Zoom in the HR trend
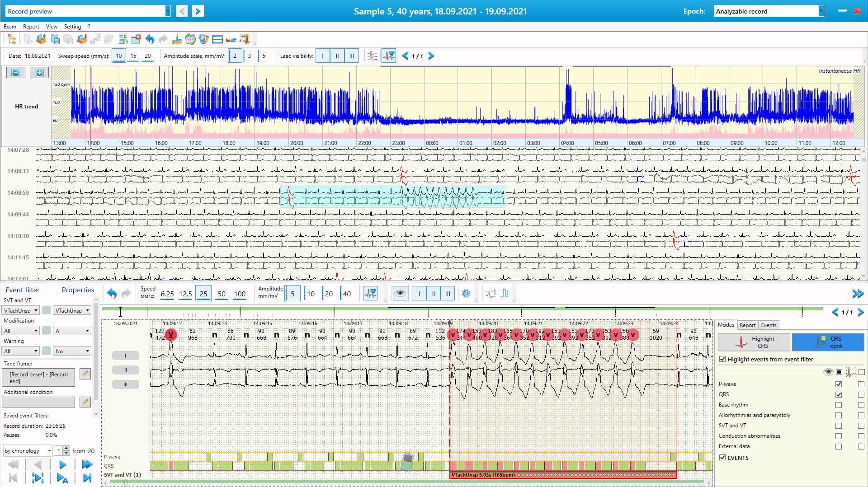This screenshot has height=487, width=868. (x=39, y=73)
